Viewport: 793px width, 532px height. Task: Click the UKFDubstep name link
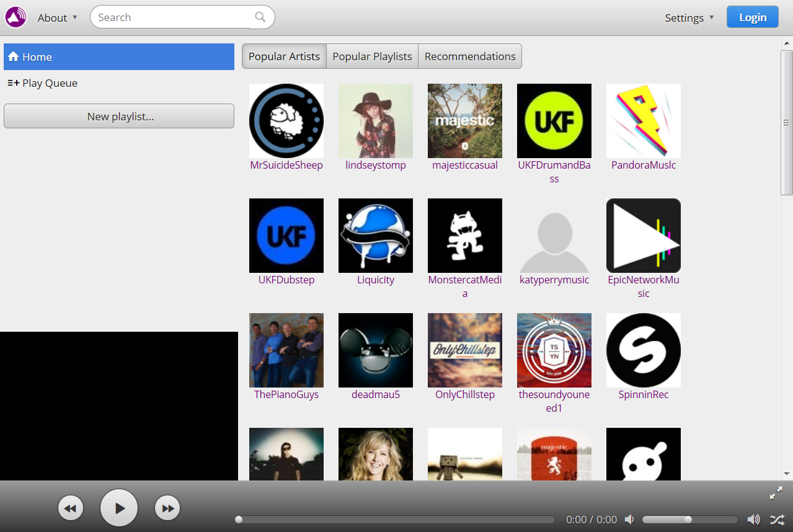click(x=286, y=280)
